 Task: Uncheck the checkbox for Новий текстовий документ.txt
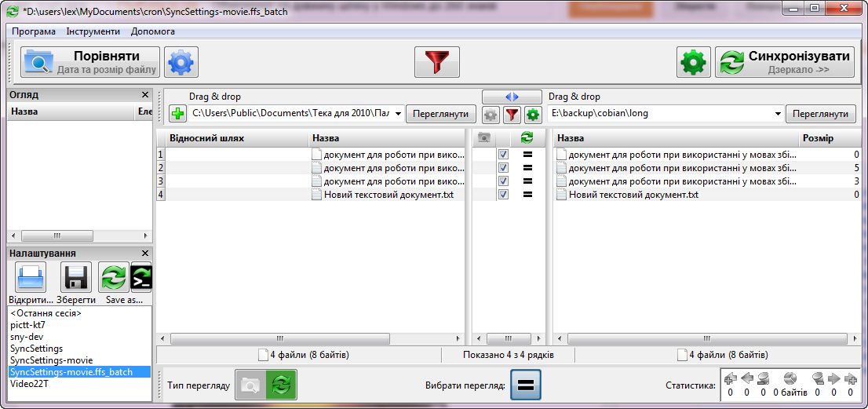pos(504,195)
